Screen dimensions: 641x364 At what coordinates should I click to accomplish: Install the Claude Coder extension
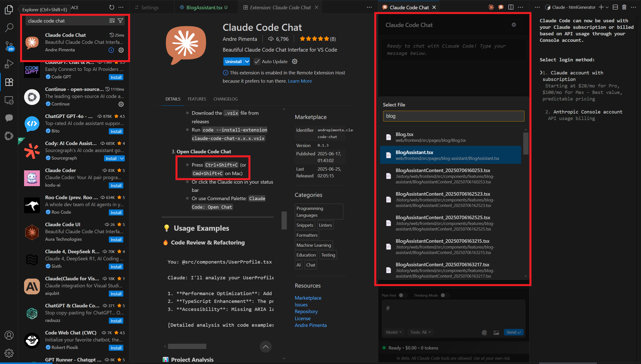pos(116,186)
